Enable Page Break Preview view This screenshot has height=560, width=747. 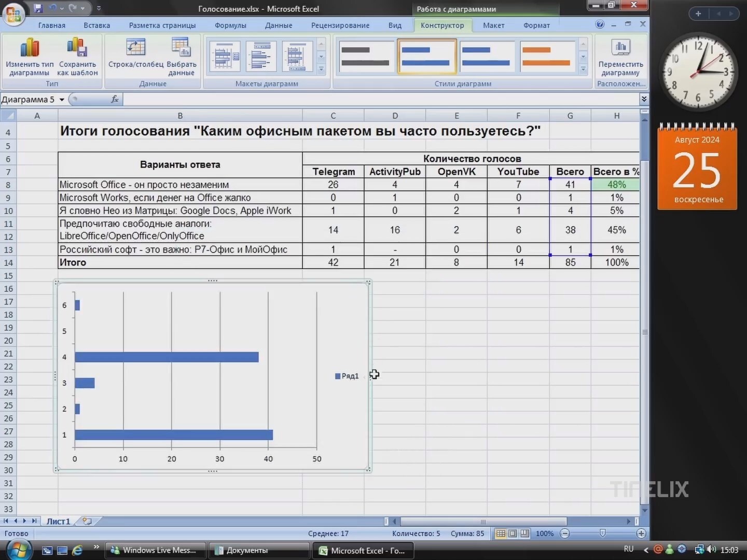coord(524,534)
